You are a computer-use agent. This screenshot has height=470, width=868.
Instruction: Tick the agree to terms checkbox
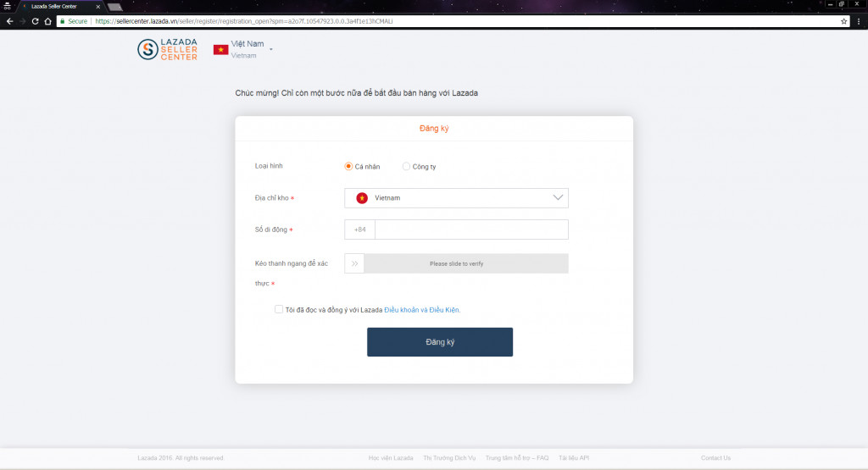point(278,310)
